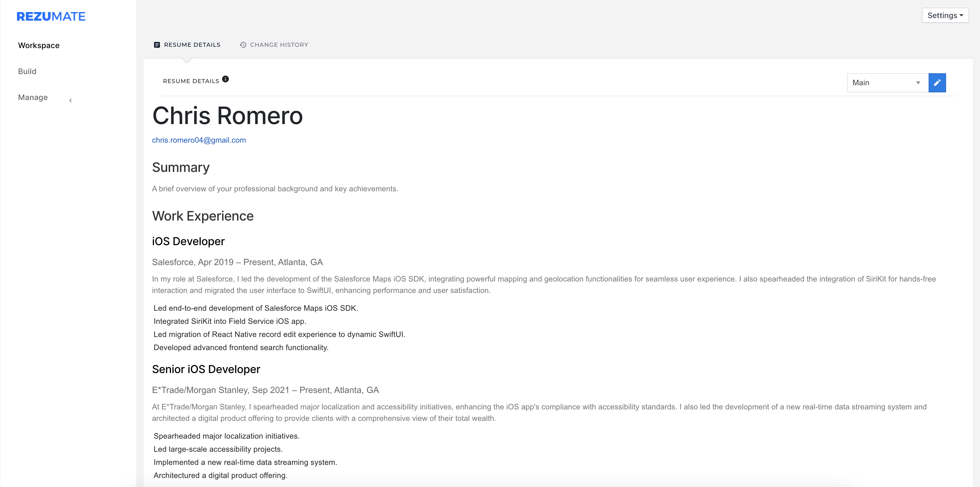Click 'Architectured a digital product offering' bullet
Screen dimensions: 980x487
coord(221,476)
